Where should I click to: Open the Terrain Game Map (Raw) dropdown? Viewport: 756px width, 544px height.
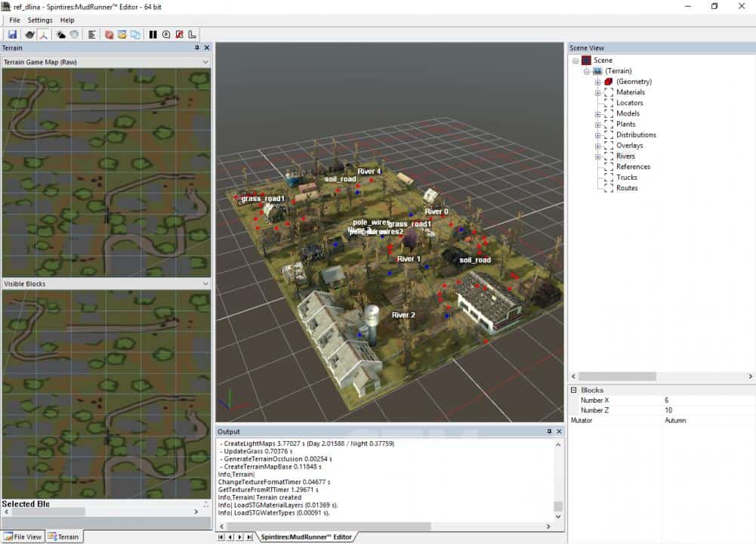(x=205, y=62)
